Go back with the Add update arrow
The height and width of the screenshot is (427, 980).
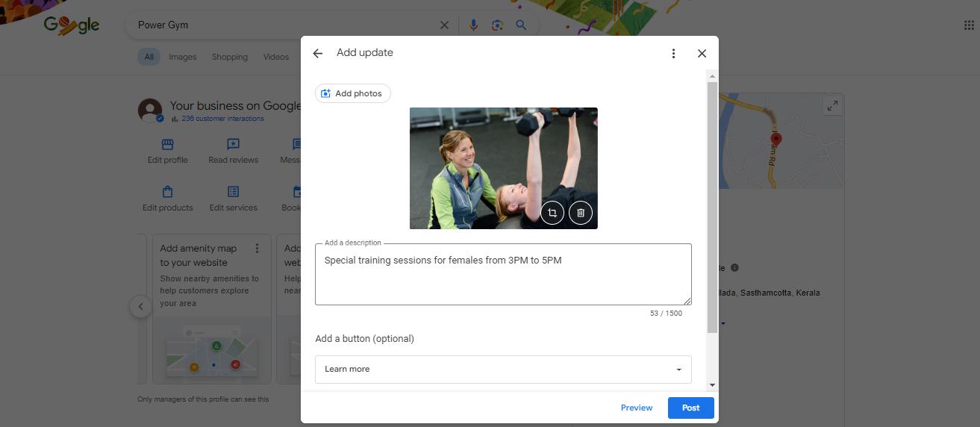pos(318,53)
